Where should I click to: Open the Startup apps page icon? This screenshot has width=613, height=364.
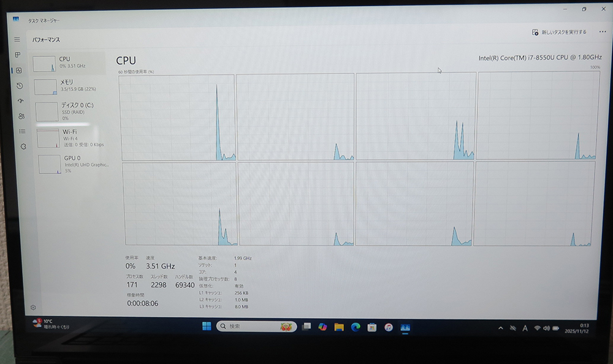21,101
